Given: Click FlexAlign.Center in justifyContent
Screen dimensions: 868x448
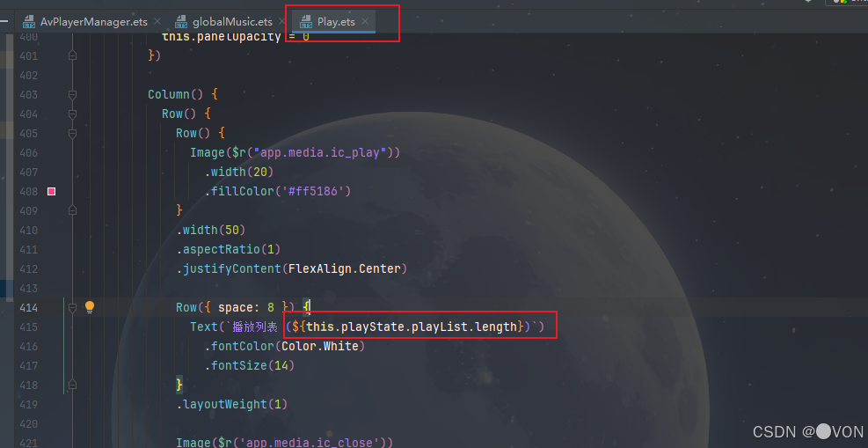Looking at the screenshot, I should 345,268.
